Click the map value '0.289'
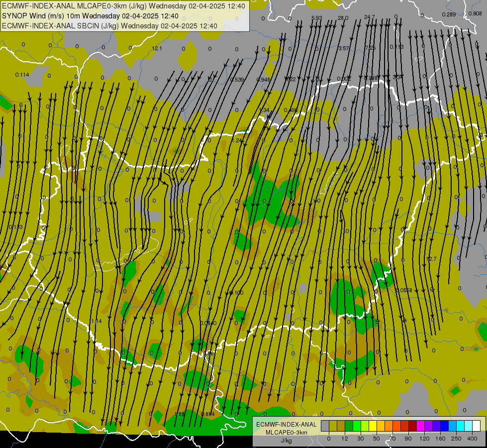This screenshot has width=487, height=448. click(x=449, y=14)
